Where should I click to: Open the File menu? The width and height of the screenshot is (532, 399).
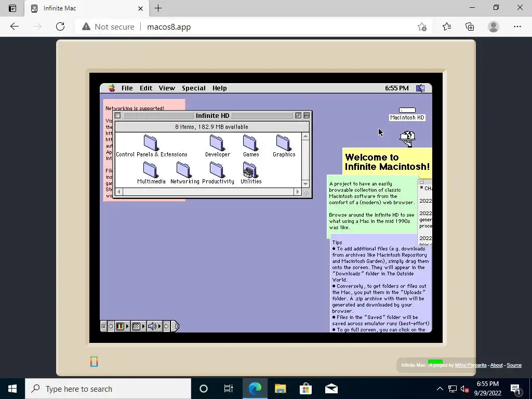pyautogui.click(x=127, y=88)
